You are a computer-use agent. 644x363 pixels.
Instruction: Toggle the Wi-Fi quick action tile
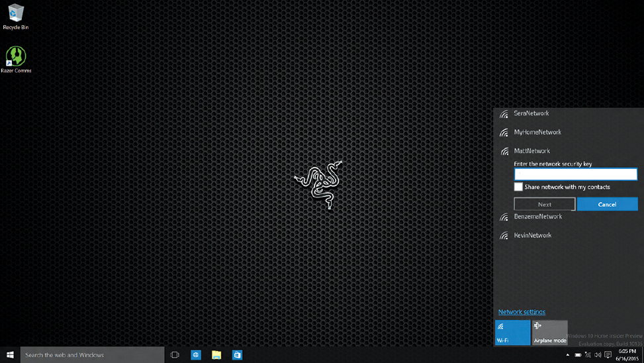pyautogui.click(x=512, y=333)
